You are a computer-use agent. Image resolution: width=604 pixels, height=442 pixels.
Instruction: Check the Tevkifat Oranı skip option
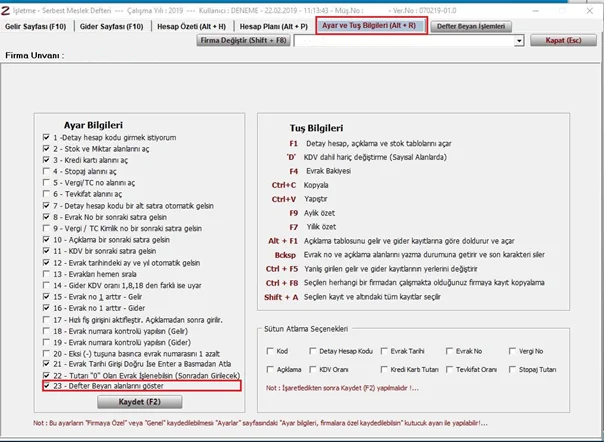[450, 370]
